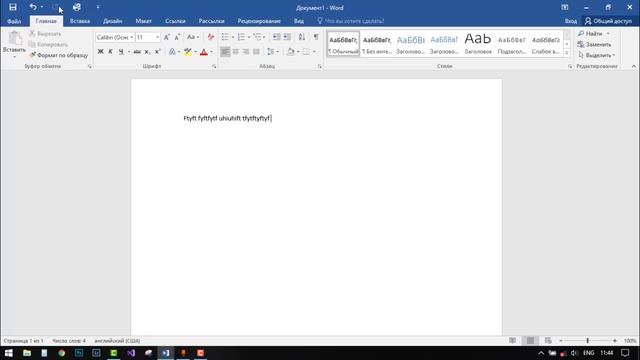Justify the text

point(256,51)
